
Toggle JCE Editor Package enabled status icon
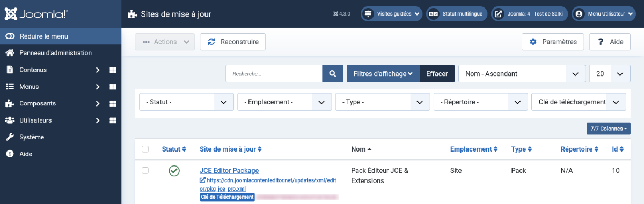pos(174,171)
